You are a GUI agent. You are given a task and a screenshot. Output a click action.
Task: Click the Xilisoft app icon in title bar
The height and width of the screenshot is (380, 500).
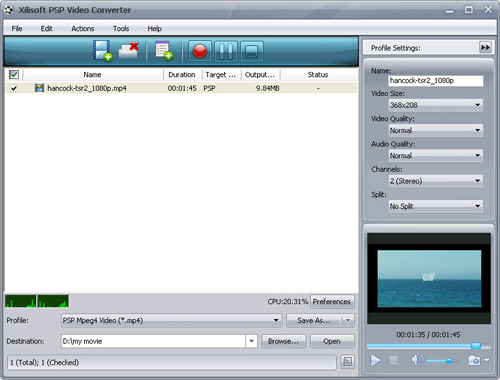pos(9,10)
